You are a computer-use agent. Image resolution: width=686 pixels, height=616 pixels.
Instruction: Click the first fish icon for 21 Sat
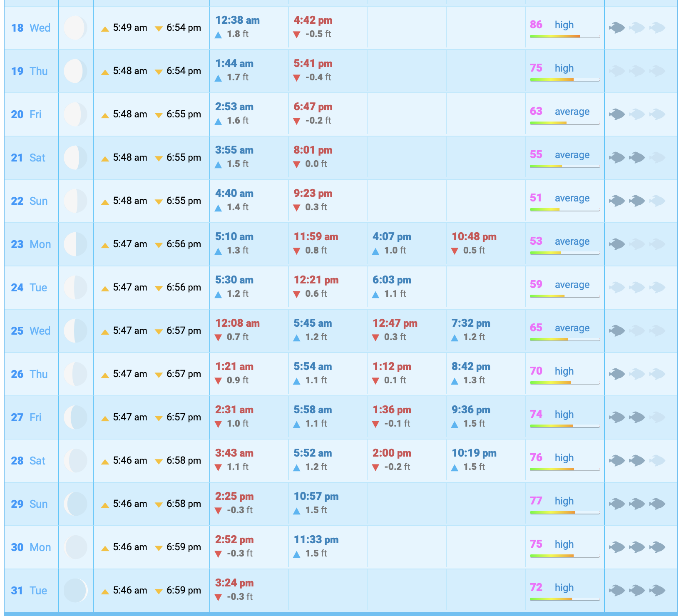coord(617,158)
